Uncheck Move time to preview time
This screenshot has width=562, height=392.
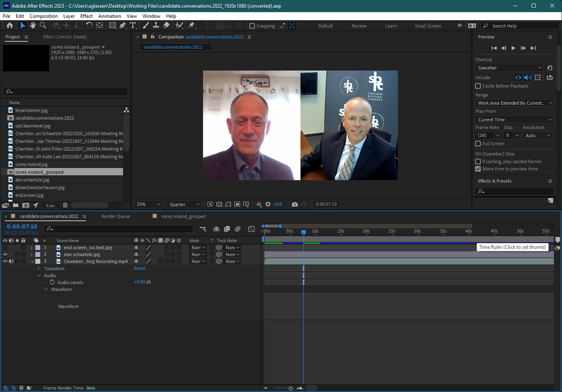point(478,169)
